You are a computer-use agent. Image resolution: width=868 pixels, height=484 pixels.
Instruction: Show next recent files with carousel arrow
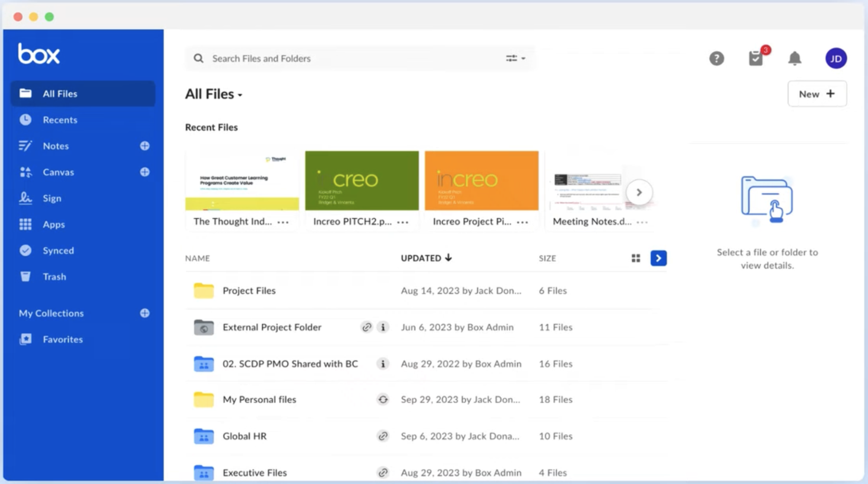pyautogui.click(x=639, y=192)
